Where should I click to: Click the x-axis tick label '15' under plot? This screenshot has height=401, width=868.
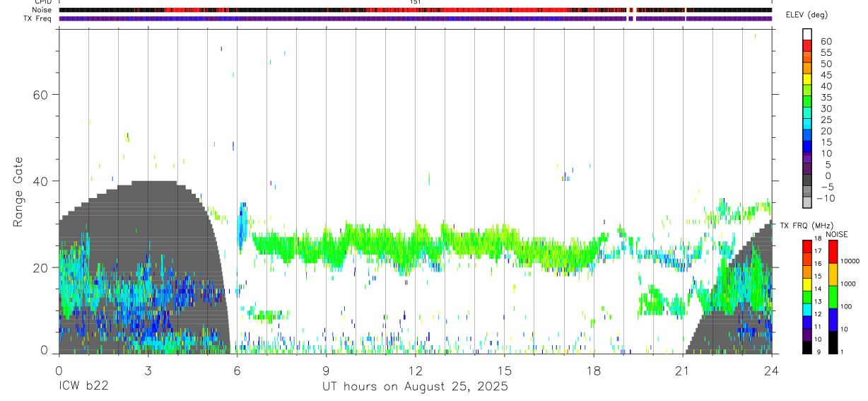[x=504, y=370]
